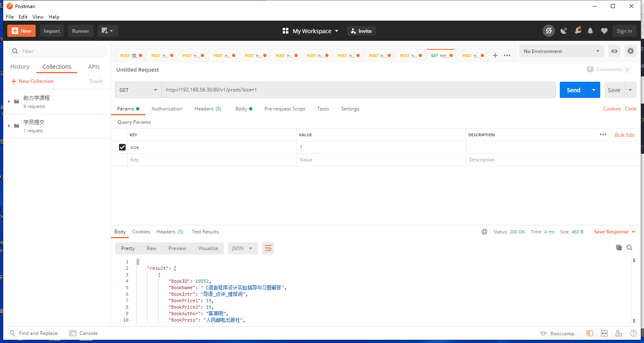The height and width of the screenshot is (343, 644).
Task: Switch response view to Raw
Action: 151,248
